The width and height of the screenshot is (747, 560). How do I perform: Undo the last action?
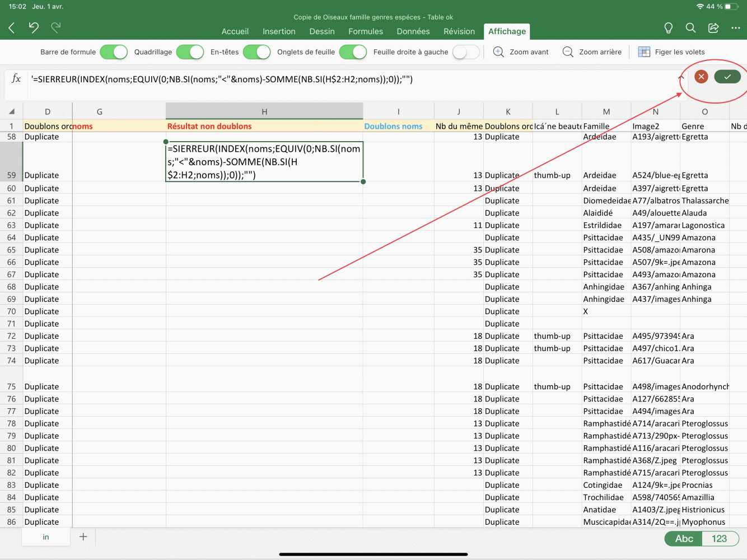click(x=34, y=27)
